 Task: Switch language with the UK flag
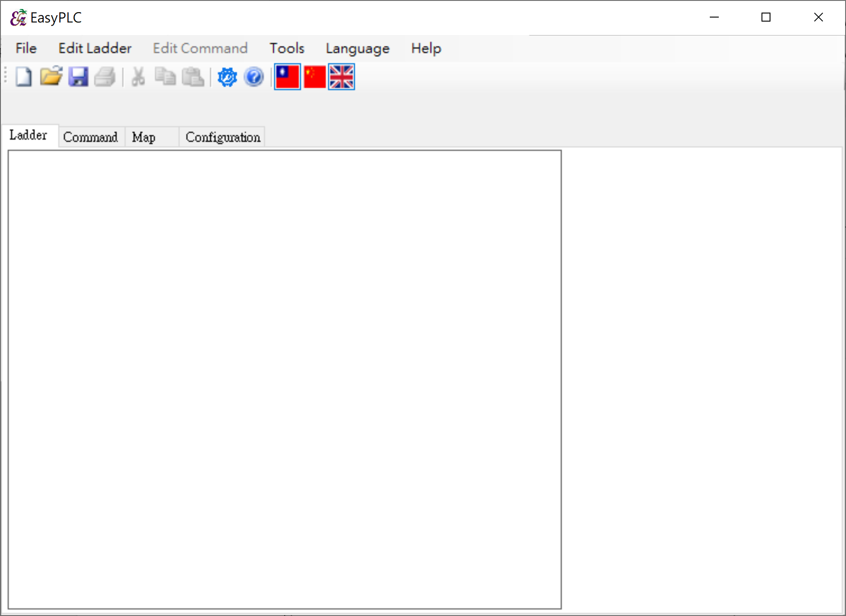click(342, 77)
